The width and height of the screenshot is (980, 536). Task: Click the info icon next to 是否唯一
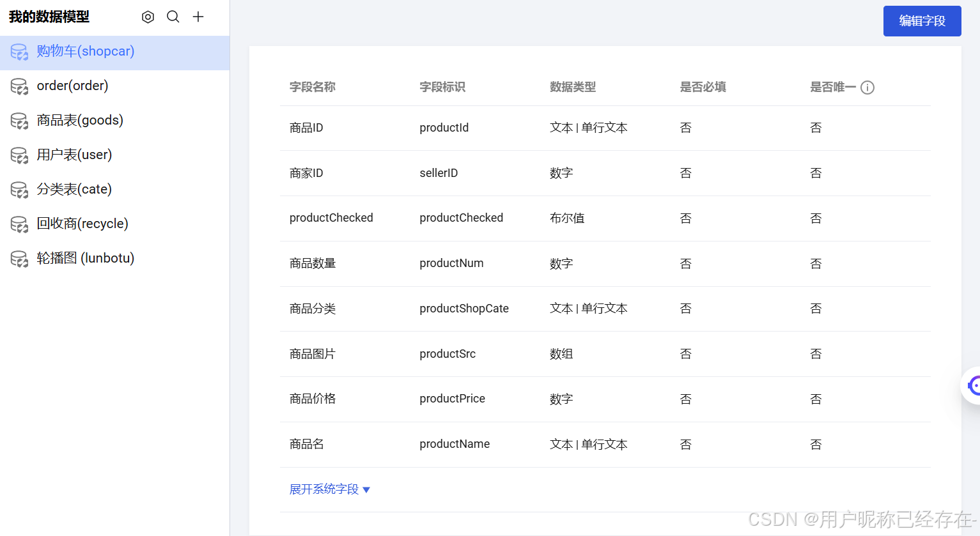coord(867,88)
